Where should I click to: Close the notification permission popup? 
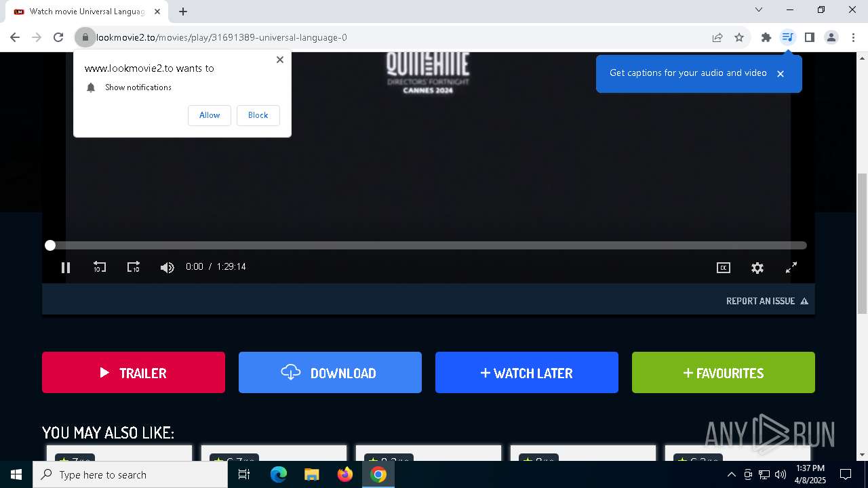[280, 60]
